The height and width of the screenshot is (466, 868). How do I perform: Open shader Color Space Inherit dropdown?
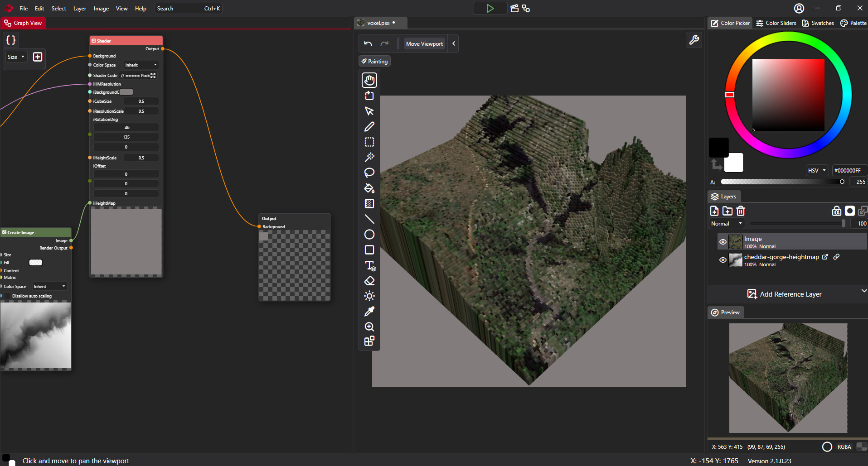(141, 65)
